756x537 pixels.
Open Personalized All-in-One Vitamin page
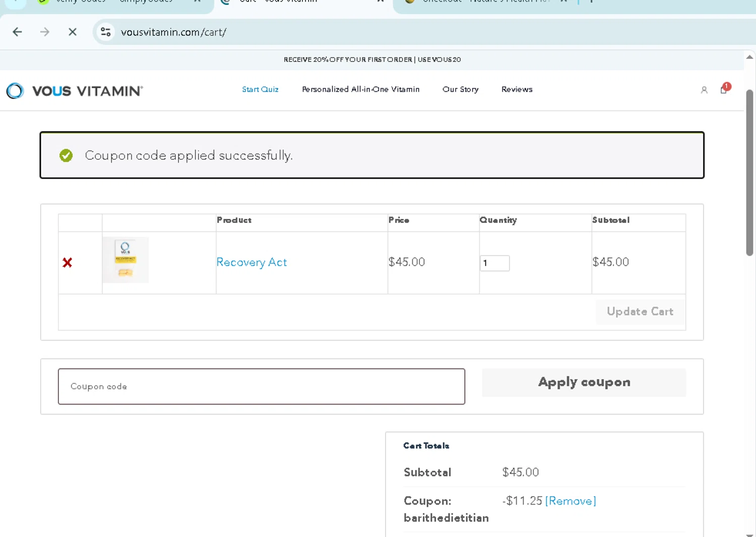pyautogui.click(x=360, y=89)
